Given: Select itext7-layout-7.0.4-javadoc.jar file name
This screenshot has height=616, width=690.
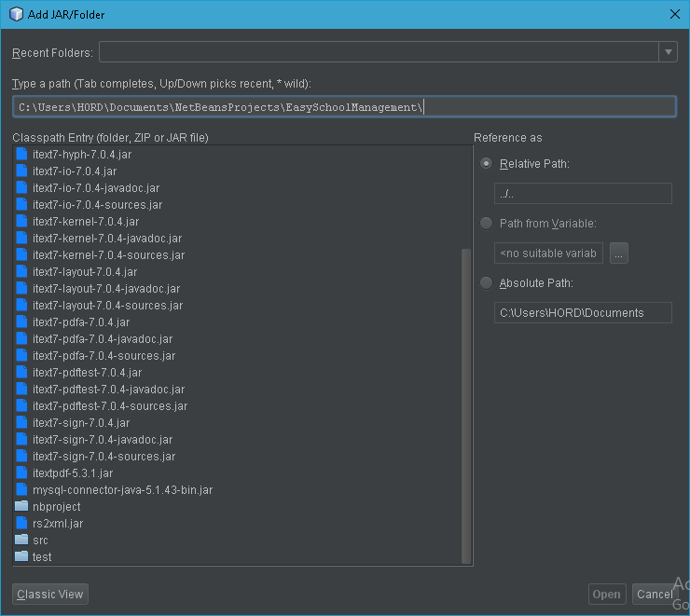Looking at the screenshot, I should (x=106, y=289).
